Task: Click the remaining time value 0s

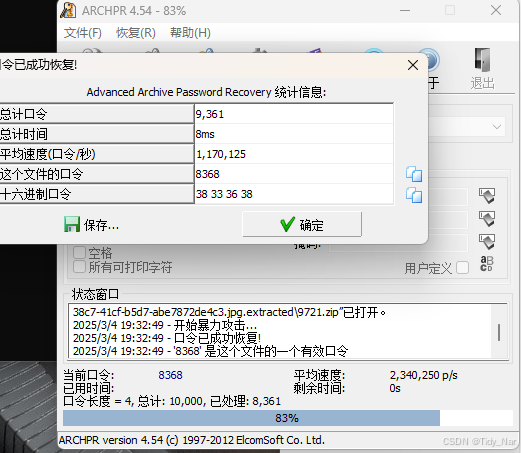Action: 395,388
